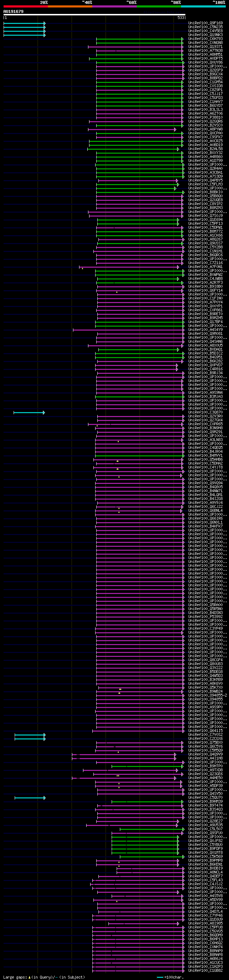Select the label UniRef100_A1D799
Viewport: 229px width, 980px height.
tap(205, 161)
